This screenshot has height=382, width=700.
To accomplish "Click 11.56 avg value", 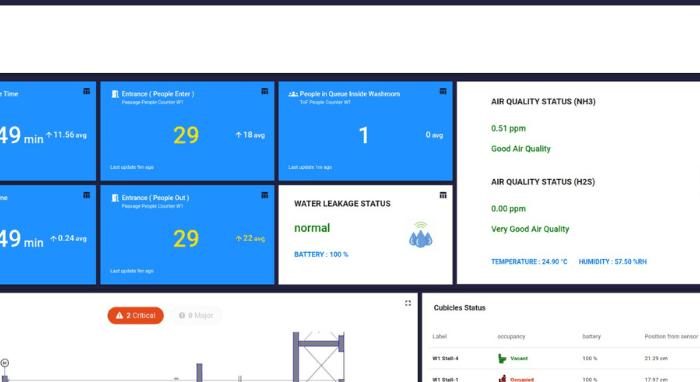I will click(x=66, y=135).
